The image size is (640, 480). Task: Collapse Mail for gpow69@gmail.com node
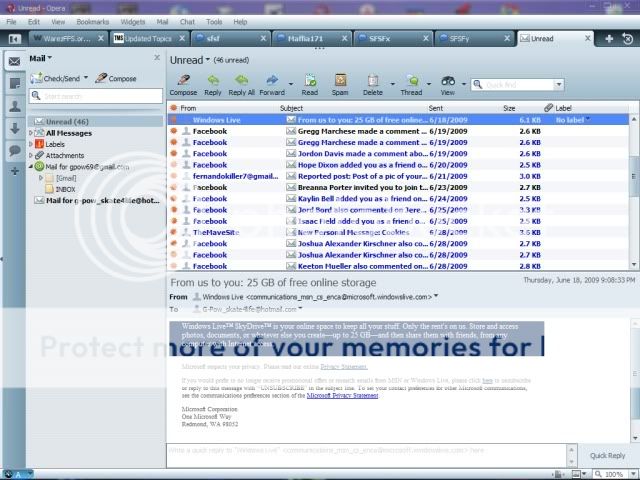tap(31, 167)
